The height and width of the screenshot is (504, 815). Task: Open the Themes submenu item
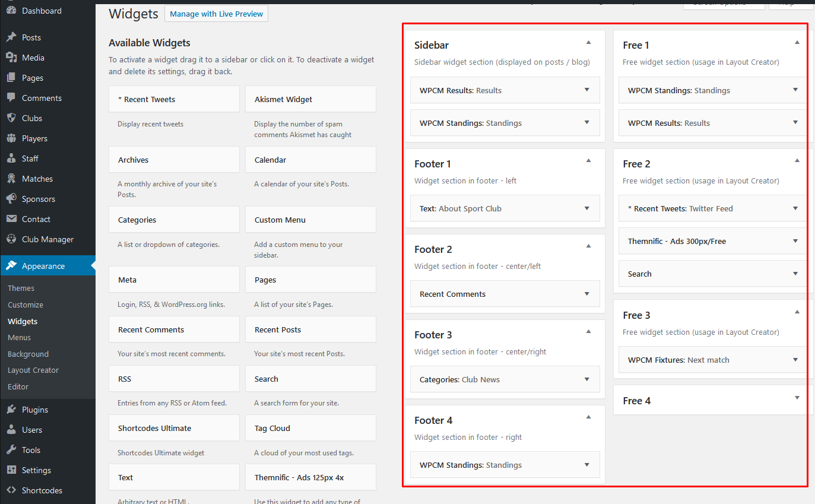[x=21, y=288]
